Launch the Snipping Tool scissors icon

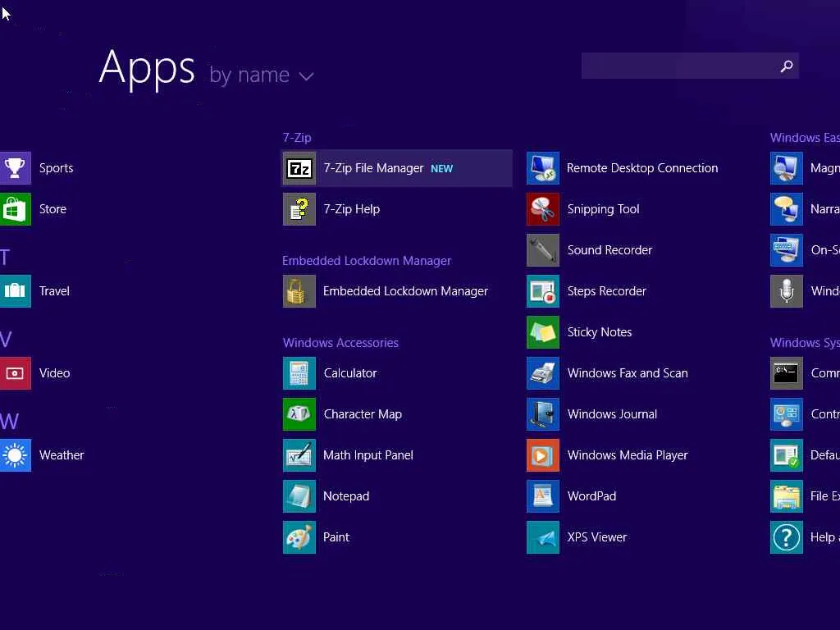click(543, 209)
